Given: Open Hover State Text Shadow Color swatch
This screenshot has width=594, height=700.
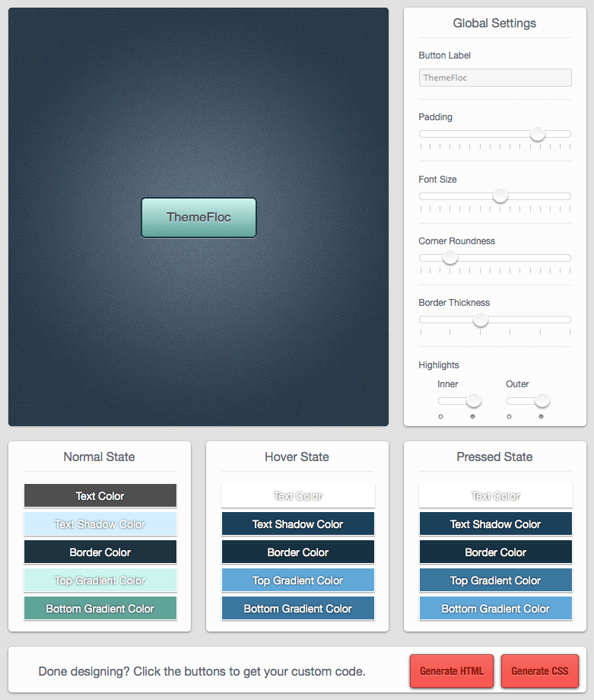Looking at the screenshot, I should pyautogui.click(x=297, y=523).
